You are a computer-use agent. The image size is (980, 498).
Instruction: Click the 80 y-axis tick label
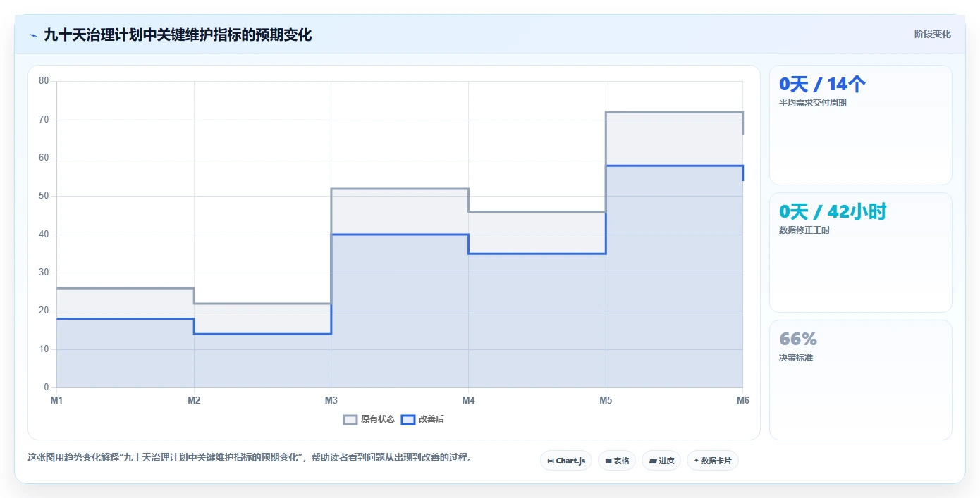pos(44,81)
